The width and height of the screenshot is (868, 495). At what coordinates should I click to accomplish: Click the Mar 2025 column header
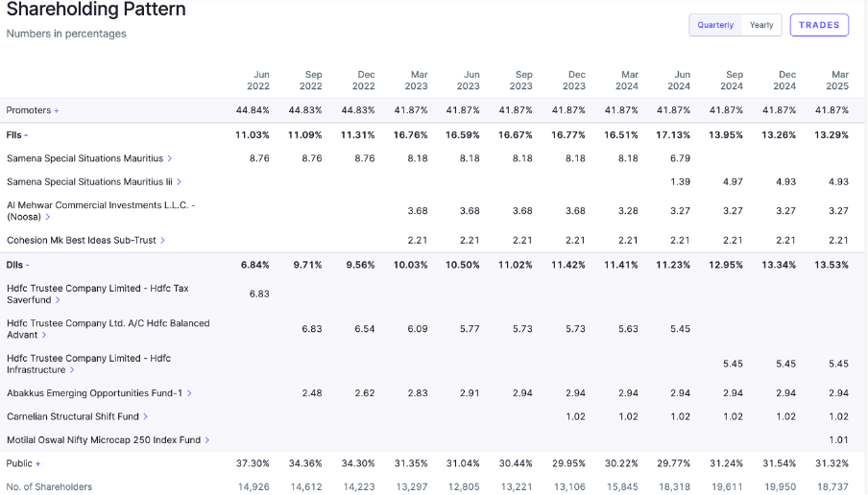(x=839, y=80)
